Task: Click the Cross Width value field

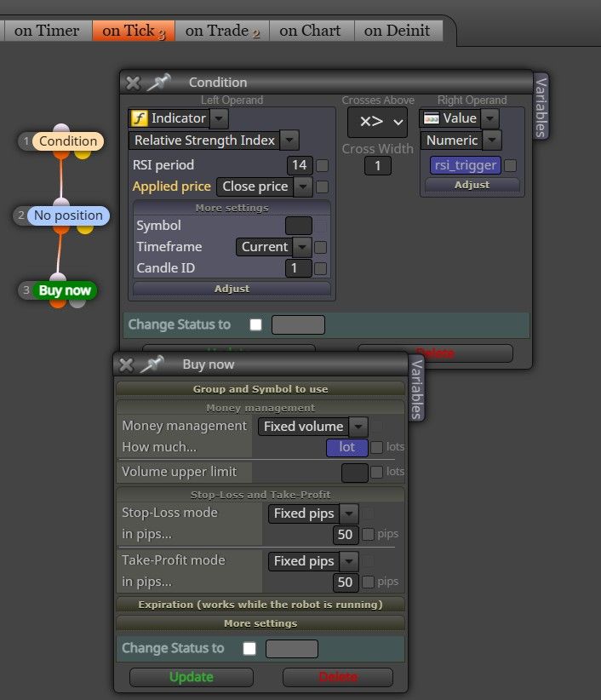Action: click(377, 166)
